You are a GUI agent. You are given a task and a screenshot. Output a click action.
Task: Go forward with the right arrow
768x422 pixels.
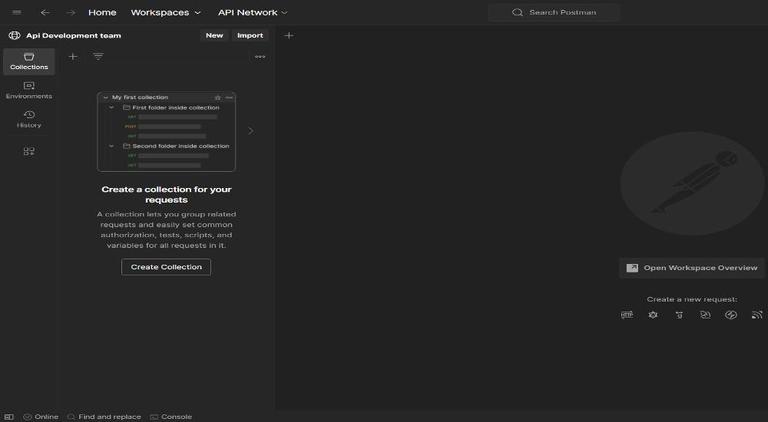tap(71, 13)
